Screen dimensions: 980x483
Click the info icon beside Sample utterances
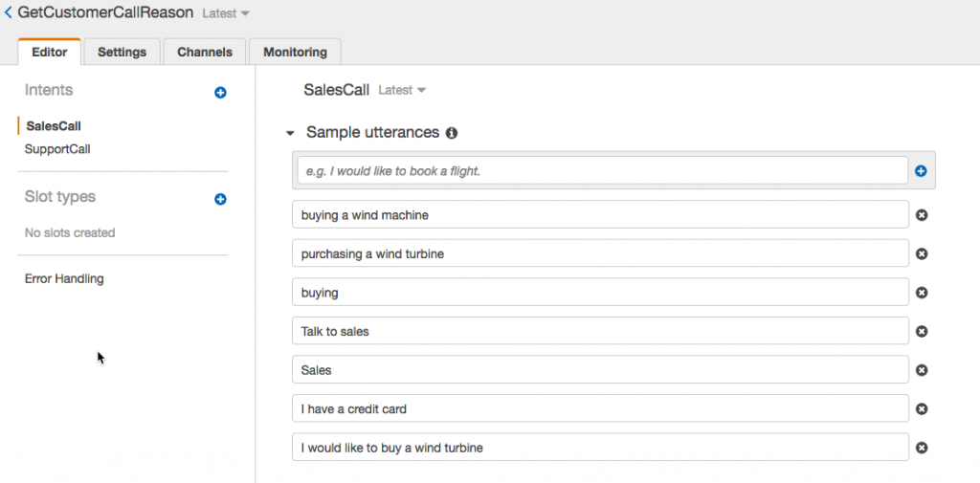452,133
